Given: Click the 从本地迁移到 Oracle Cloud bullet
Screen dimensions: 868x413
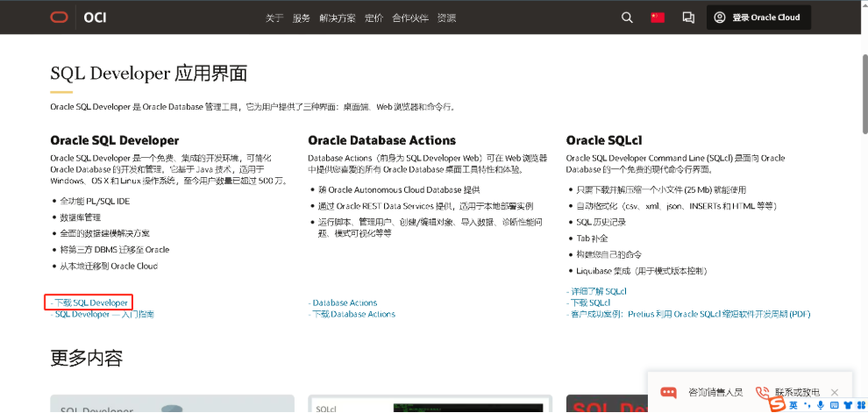Looking at the screenshot, I should coord(109,266).
